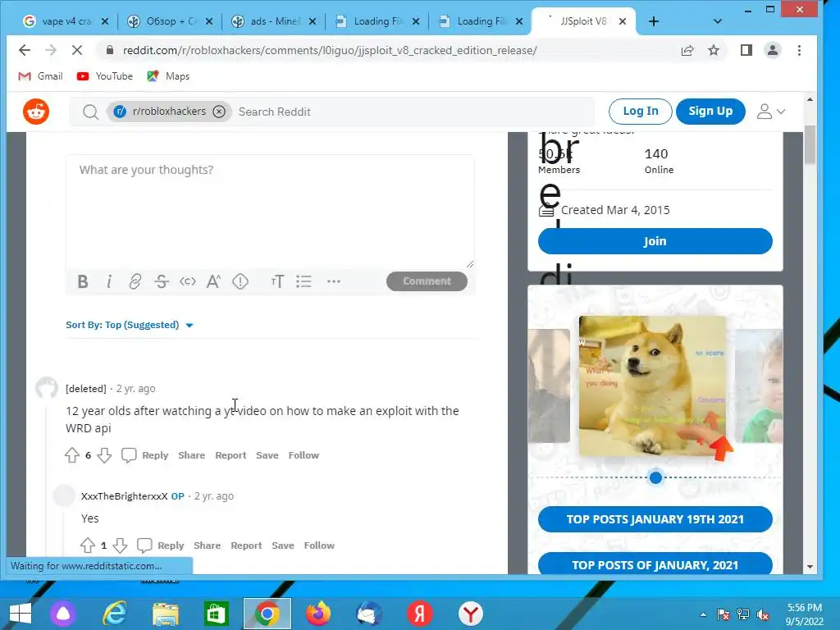Open the browser side panel
This screenshot has width=840, height=630.
coord(746,50)
